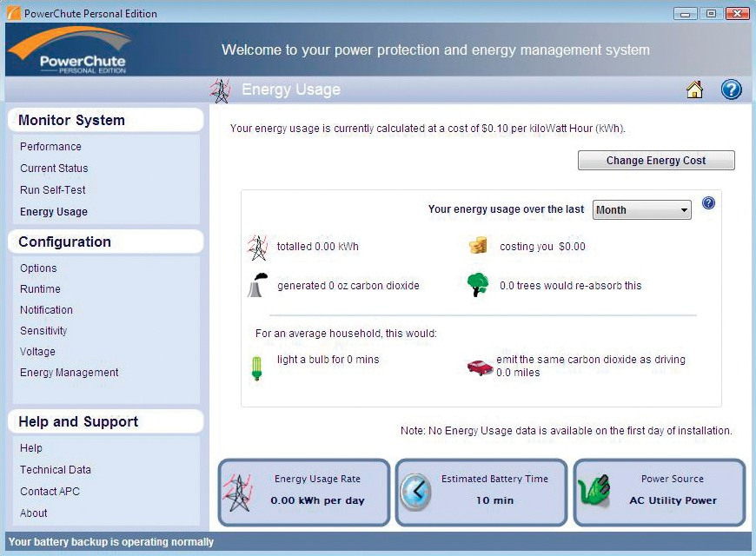Click the red car icon
The height and width of the screenshot is (556, 756).
(480, 367)
